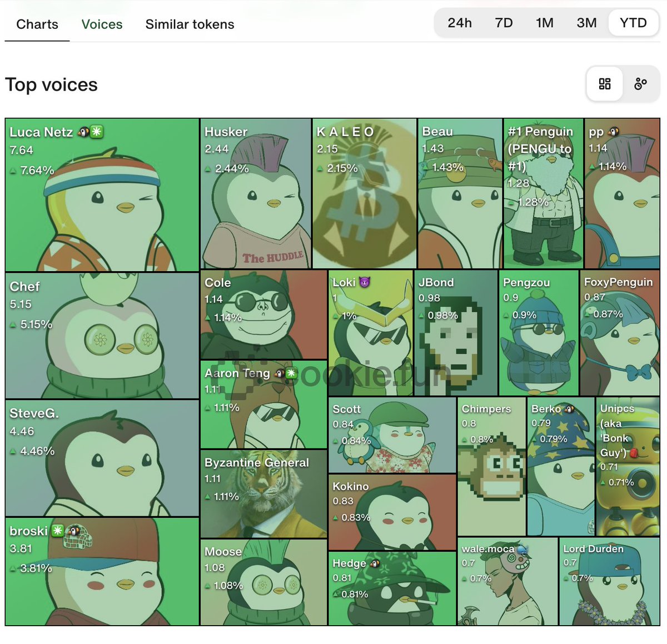Click the 7.64% value on Luca Netz
Image resolution: width=667 pixels, height=644 pixels.
click(x=37, y=170)
